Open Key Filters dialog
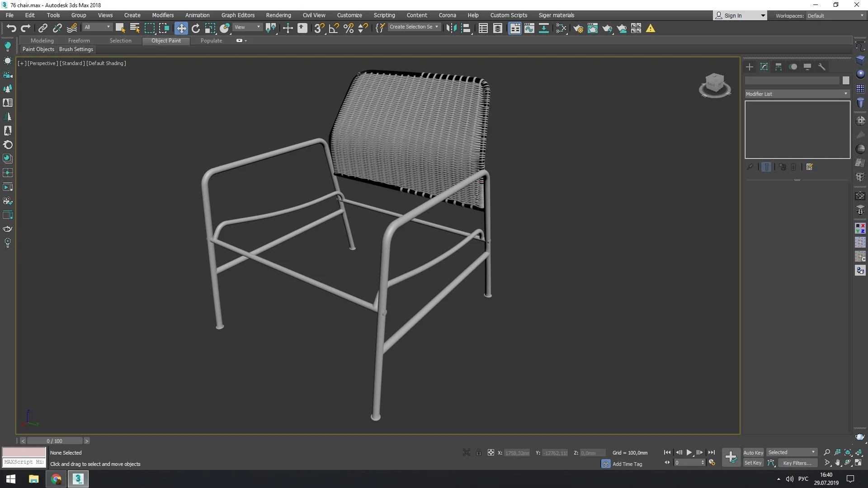This screenshot has height=488, width=868. 797,463
